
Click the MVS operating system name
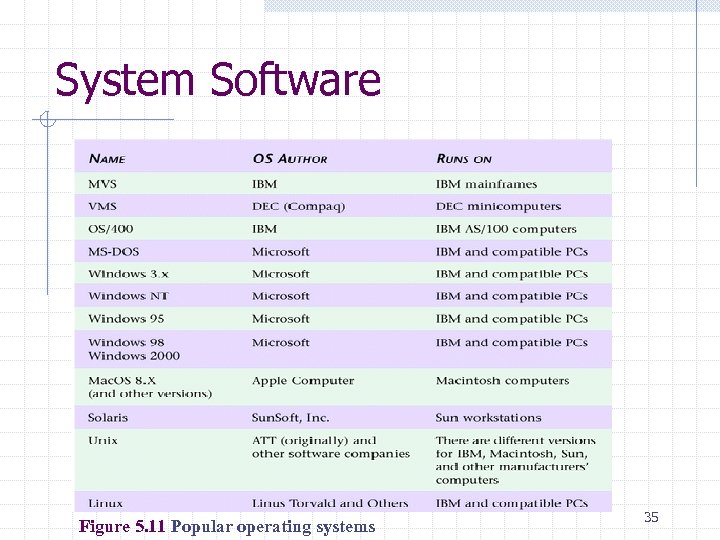pyautogui.click(x=102, y=184)
